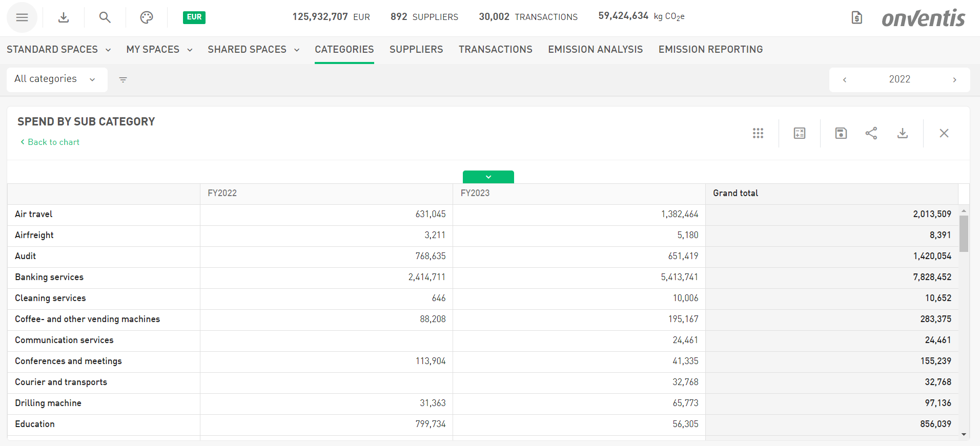Save the Spend by Sub Category widget
Screen dimensions: 980x446
pos(841,133)
